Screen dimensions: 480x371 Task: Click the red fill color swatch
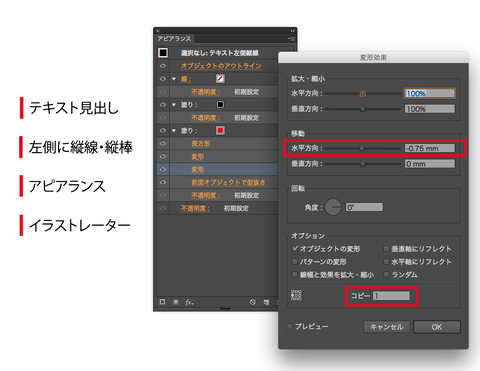click(x=220, y=130)
